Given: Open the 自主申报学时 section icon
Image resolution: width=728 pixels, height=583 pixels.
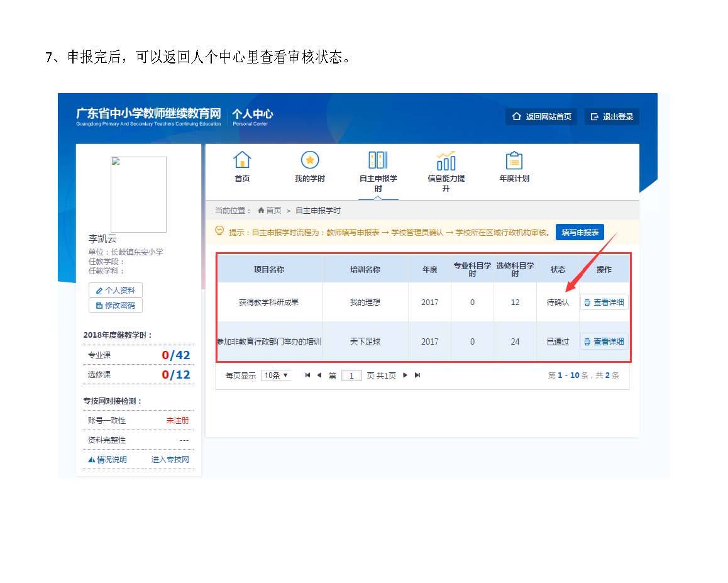Looking at the screenshot, I should [378, 161].
